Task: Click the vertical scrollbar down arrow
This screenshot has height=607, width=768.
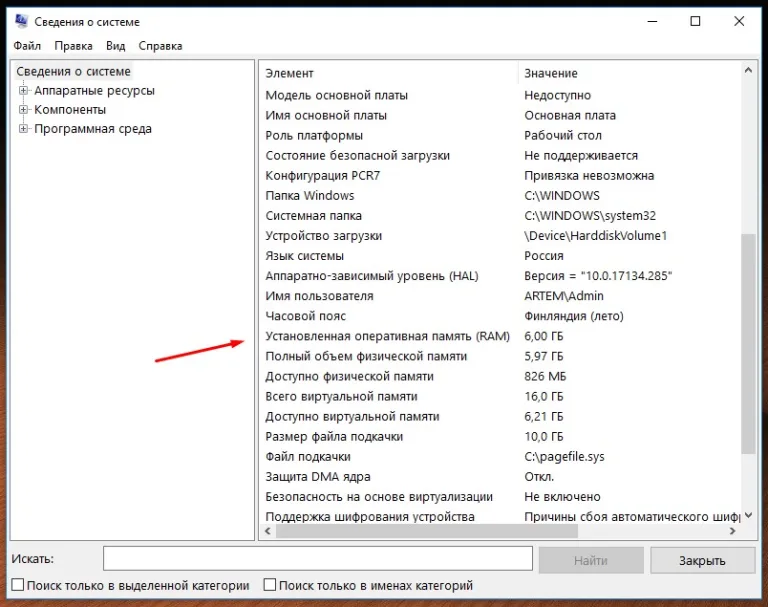Action: (x=748, y=515)
